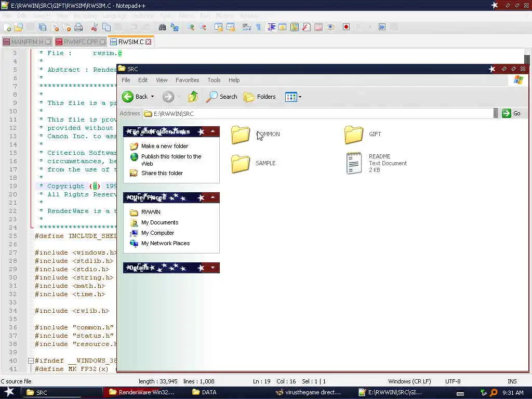The height and width of the screenshot is (399, 532).
Task: Toggle synchronized horizontal scrolling icon
Action: pos(231,27)
